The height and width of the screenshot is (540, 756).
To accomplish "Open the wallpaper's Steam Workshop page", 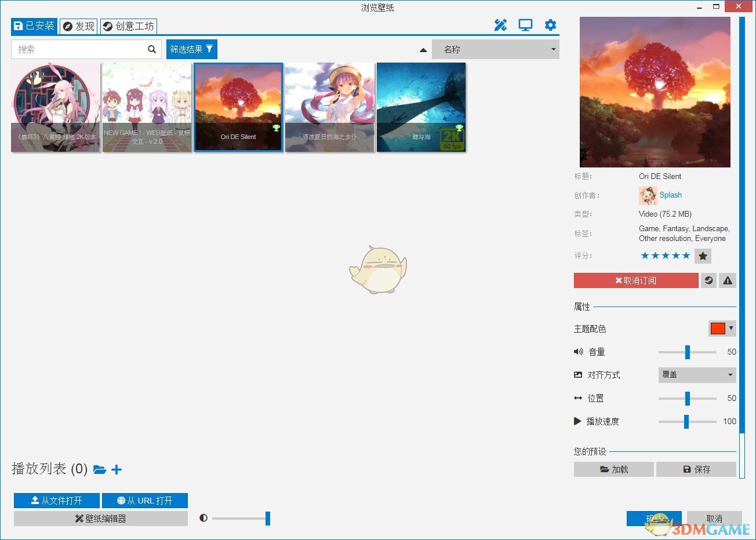I will click(x=708, y=280).
